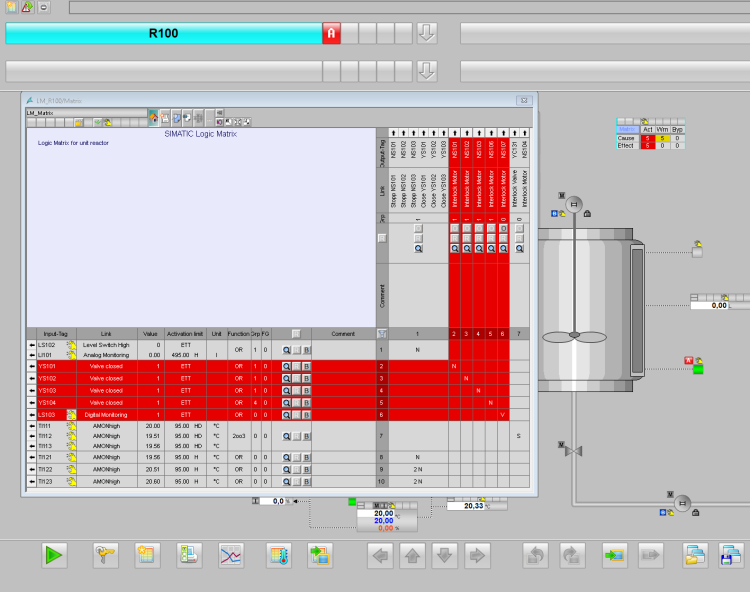Toggle bypass B button in row LS102

coord(307,350)
